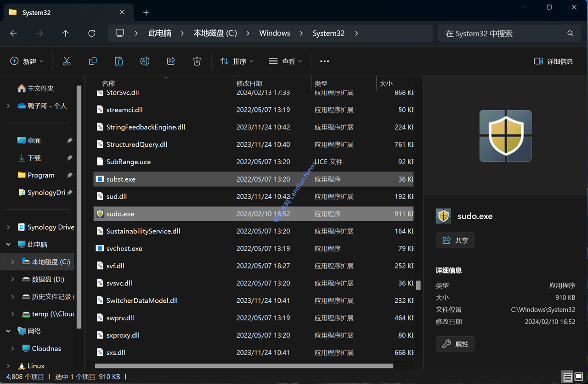Open the 新建 dropdown menu
This screenshot has width=588, height=384.
pos(27,61)
